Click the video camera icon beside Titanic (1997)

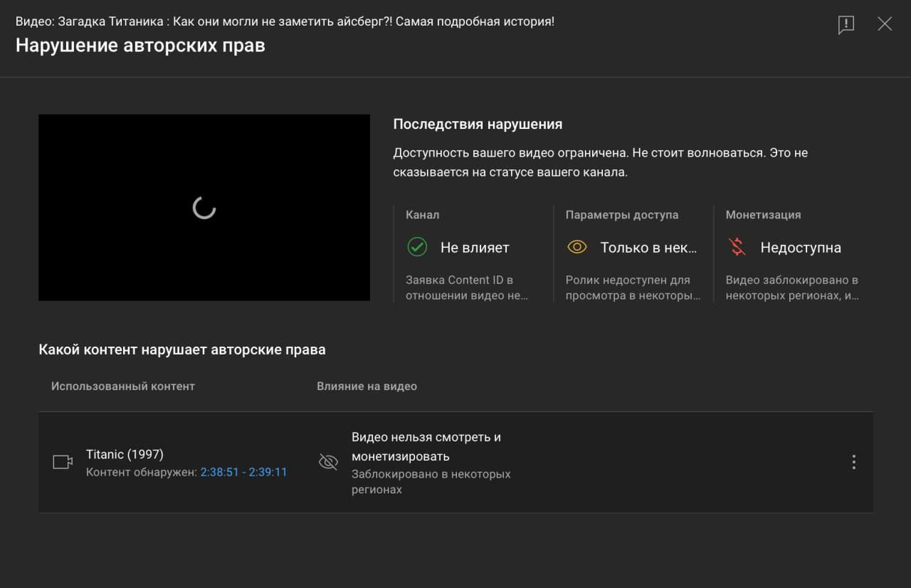[63, 462]
